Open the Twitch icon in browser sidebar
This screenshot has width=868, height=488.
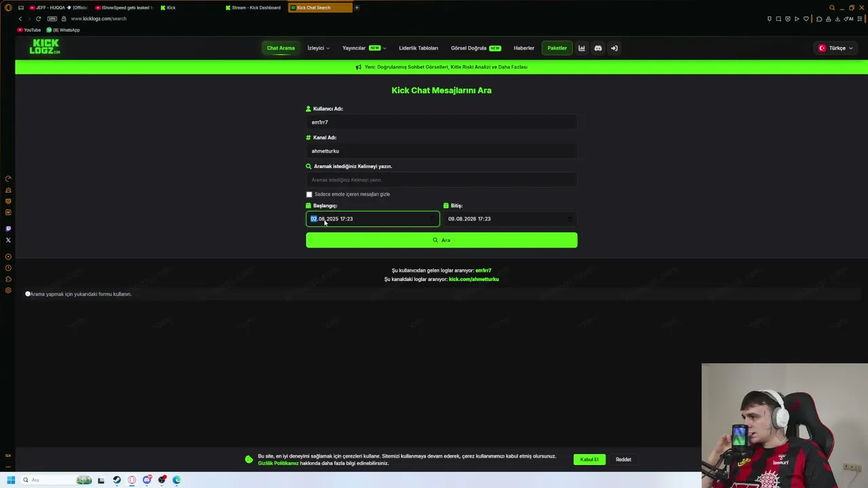[8, 229]
